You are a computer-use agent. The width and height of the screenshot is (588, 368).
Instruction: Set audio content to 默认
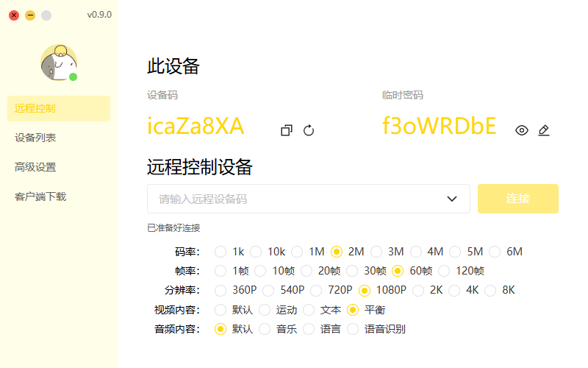(x=220, y=329)
